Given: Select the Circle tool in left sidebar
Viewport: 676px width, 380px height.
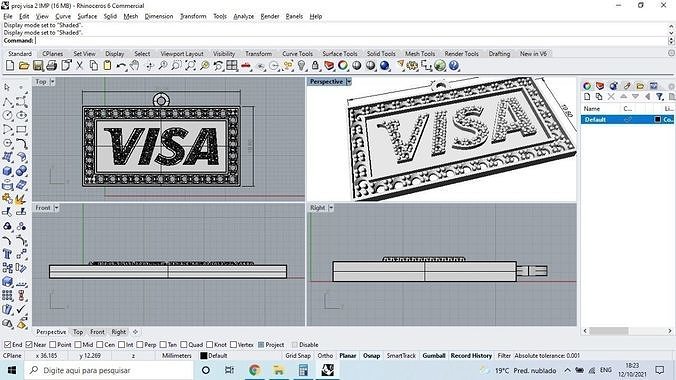Looking at the screenshot, I should pyautogui.click(x=7, y=115).
